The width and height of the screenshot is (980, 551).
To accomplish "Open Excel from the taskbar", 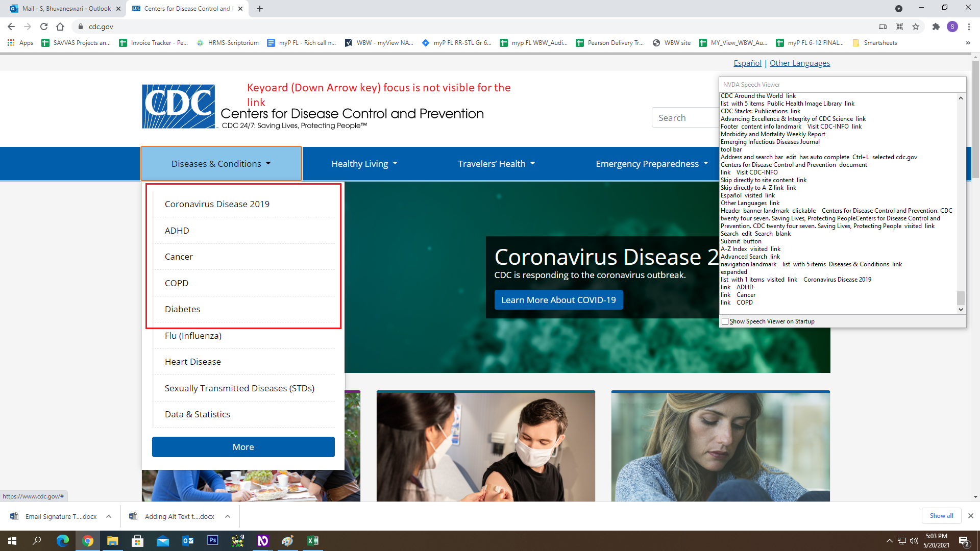I will [x=312, y=541].
